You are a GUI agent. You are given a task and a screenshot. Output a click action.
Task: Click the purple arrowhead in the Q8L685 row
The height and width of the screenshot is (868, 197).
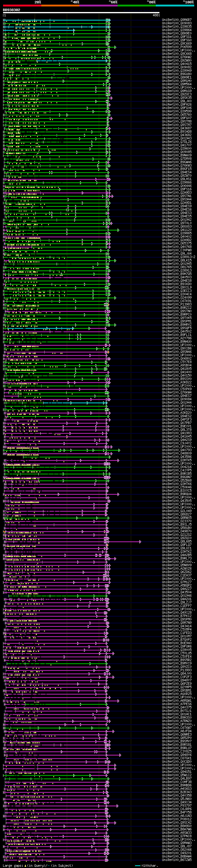(x=140, y=542)
